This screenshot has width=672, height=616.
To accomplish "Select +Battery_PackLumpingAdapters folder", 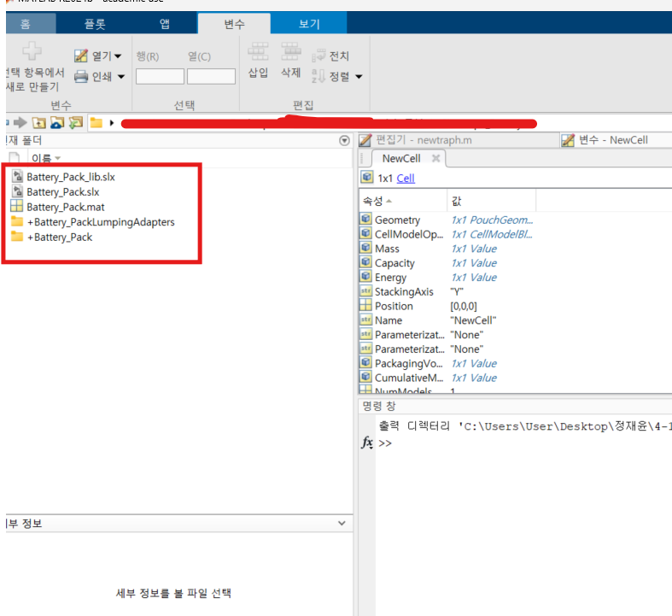I will [x=101, y=221].
